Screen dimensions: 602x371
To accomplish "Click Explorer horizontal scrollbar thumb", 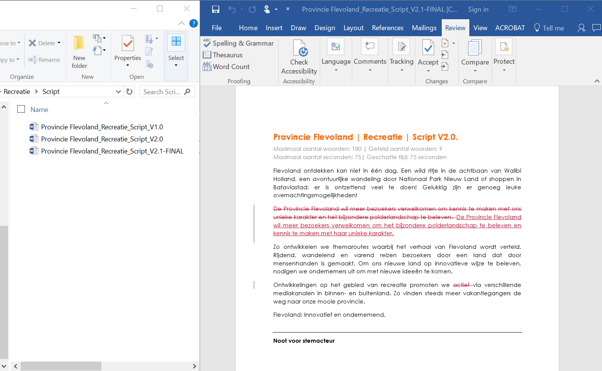I will coord(61,366).
